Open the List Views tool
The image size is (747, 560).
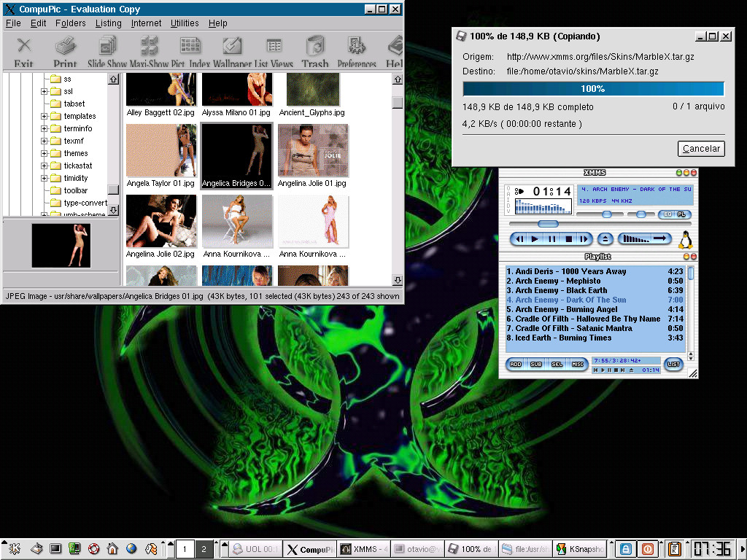pos(274,52)
